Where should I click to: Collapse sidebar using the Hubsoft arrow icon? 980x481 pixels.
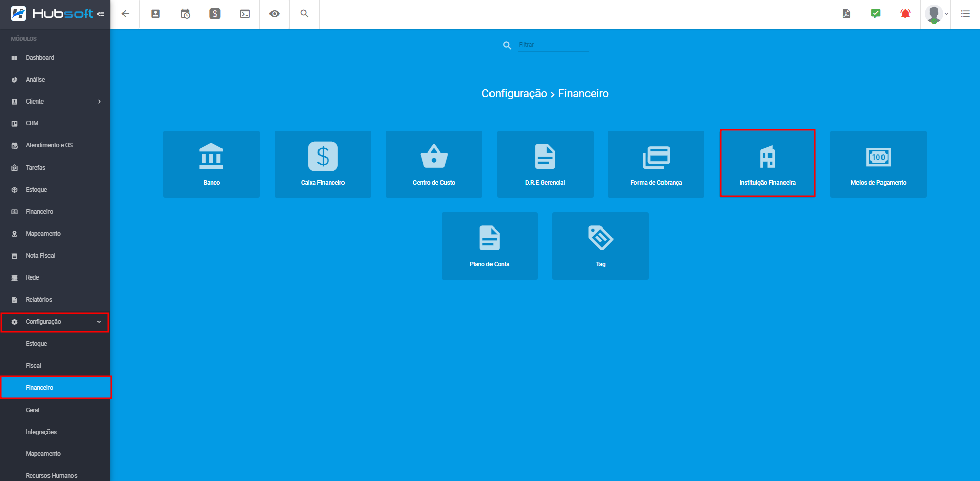click(101, 14)
